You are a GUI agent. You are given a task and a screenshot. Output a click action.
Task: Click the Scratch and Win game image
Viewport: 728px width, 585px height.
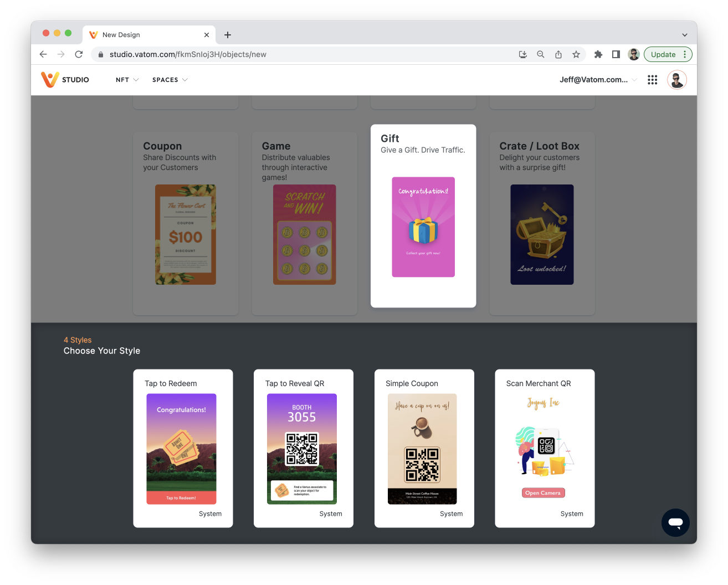click(304, 234)
